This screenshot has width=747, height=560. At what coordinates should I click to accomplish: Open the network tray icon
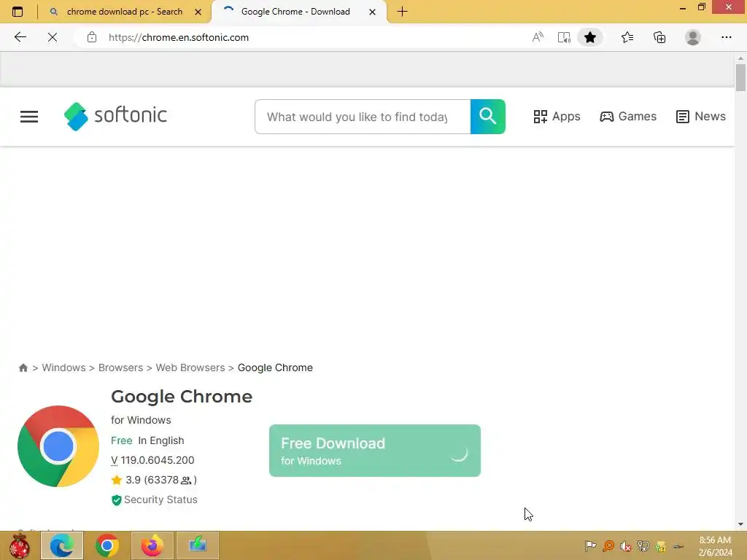point(643,545)
